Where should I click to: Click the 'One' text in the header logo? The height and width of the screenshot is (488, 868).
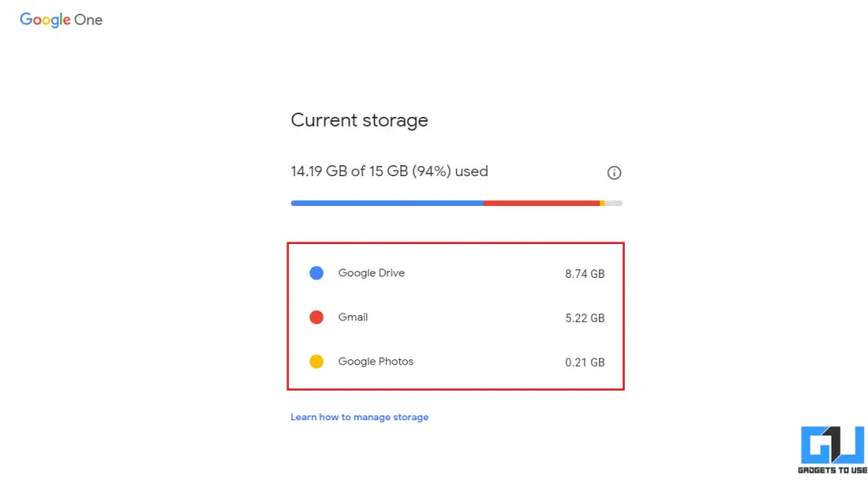(x=89, y=19)
